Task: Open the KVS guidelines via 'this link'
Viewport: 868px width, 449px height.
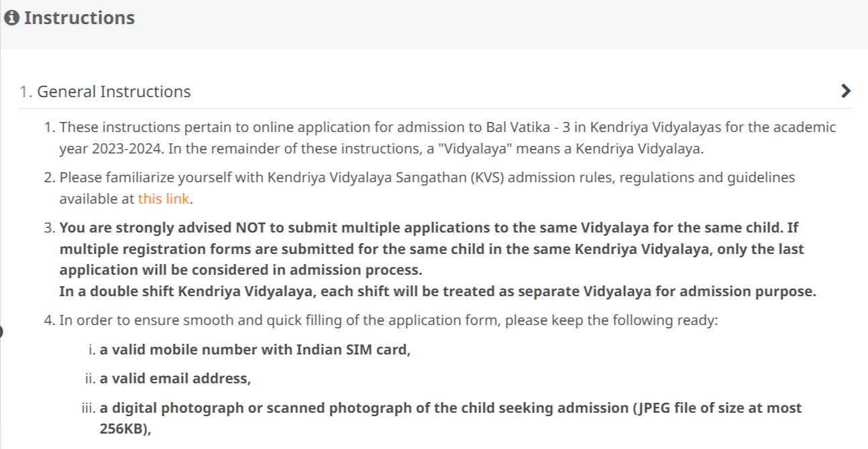Action: coord(164,199)
